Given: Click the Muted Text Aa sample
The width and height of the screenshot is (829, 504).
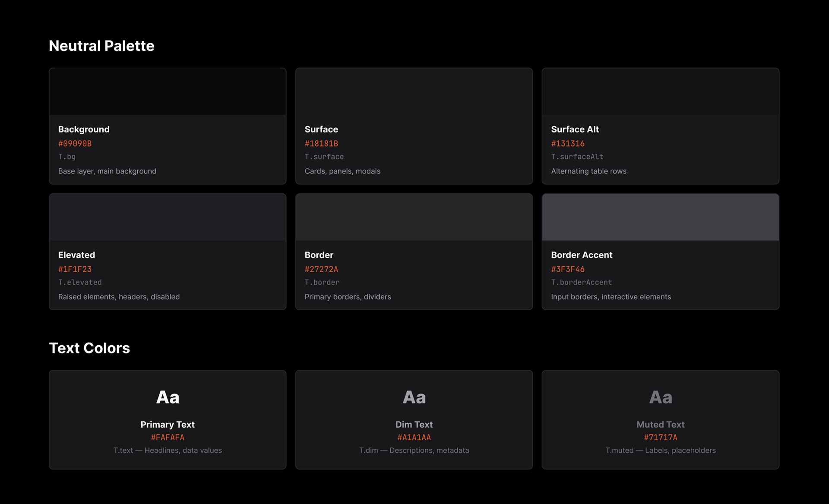Looking at the screenshot, I should click(x=660, y=397).
